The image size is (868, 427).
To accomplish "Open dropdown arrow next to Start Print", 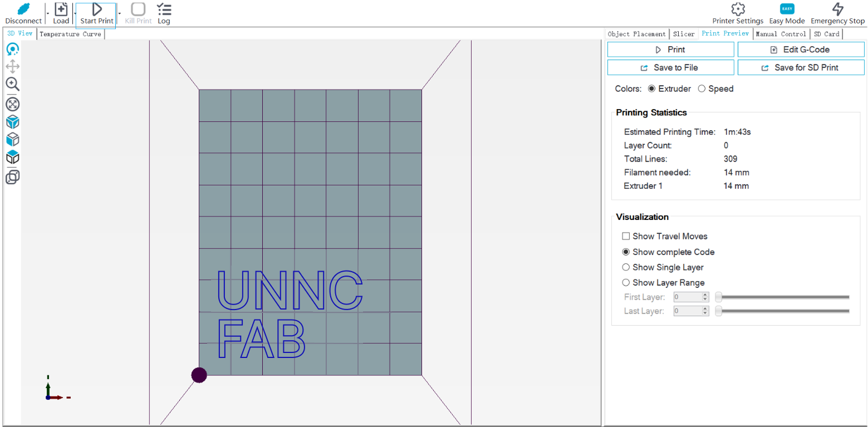I will [119, 13].
